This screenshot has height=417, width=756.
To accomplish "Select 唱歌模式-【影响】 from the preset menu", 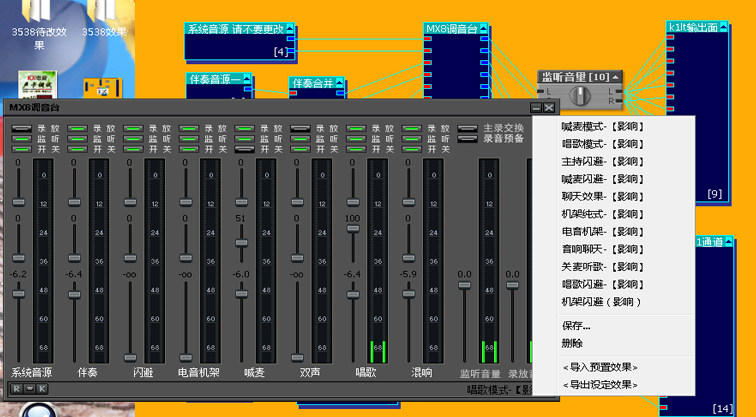I will coord(603,144).
